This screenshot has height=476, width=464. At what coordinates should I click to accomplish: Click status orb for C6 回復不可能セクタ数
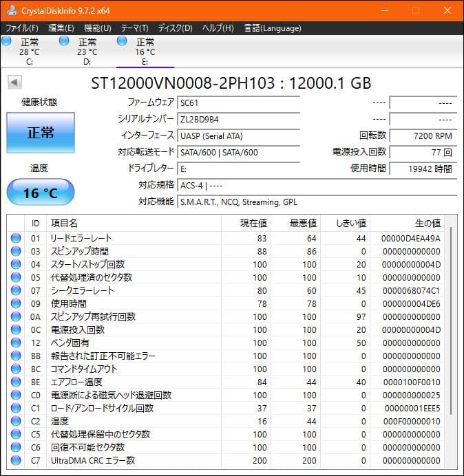(16, 447)
